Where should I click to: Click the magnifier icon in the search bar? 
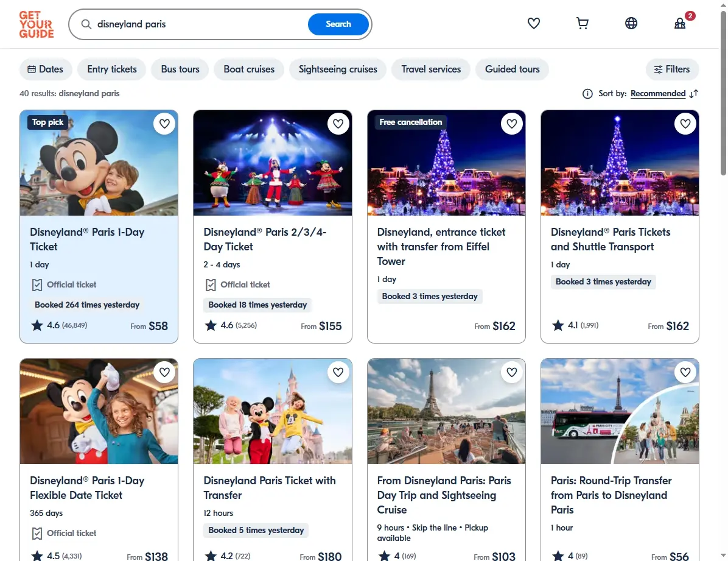[86, 24]
